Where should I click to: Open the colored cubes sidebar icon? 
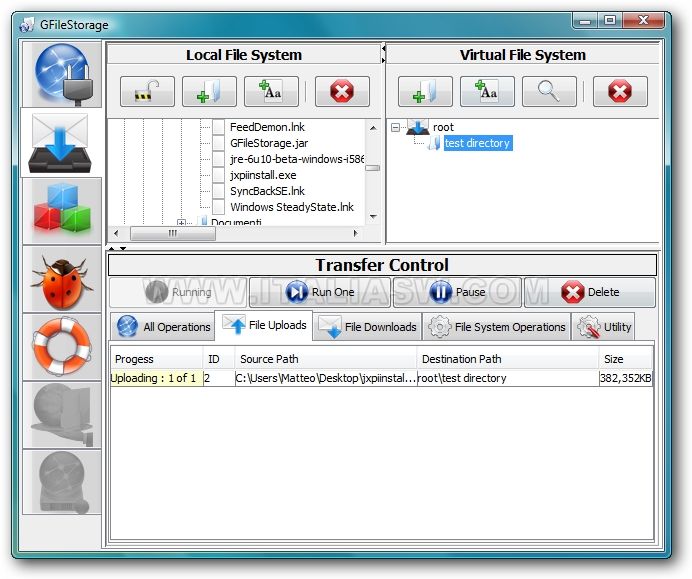click(62, 211)
